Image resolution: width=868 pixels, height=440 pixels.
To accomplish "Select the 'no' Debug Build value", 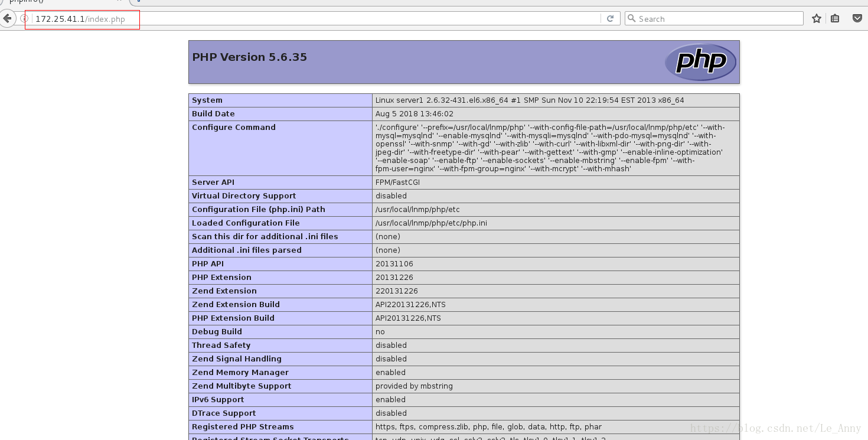I will tap(380, 332).
